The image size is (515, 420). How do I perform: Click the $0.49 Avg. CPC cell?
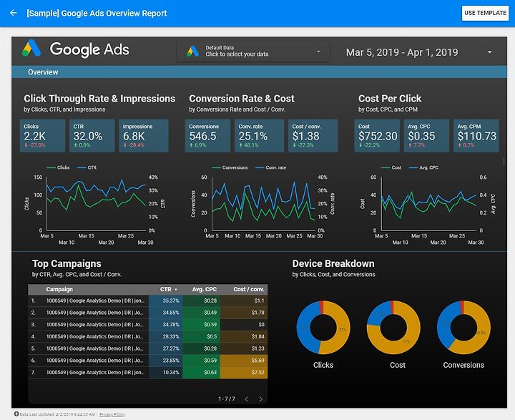[x=201, y=313]
